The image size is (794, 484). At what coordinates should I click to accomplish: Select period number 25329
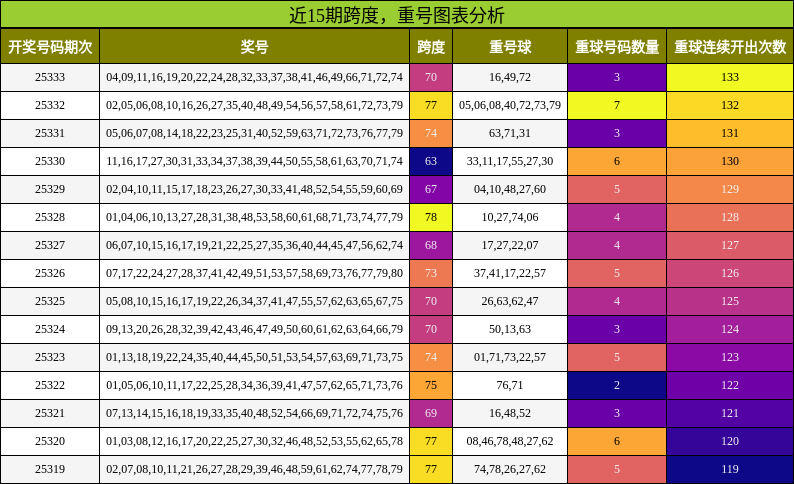point(50,189)
